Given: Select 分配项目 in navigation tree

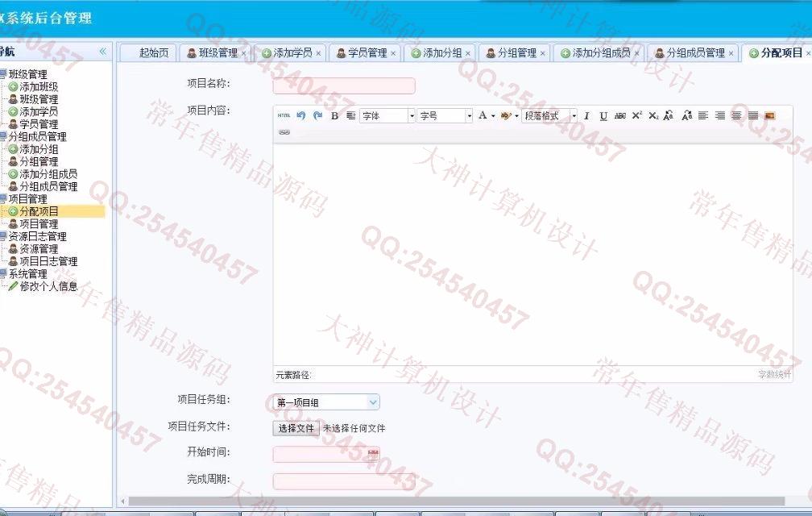Looking at the screenshot, I should tap(39, 211).
